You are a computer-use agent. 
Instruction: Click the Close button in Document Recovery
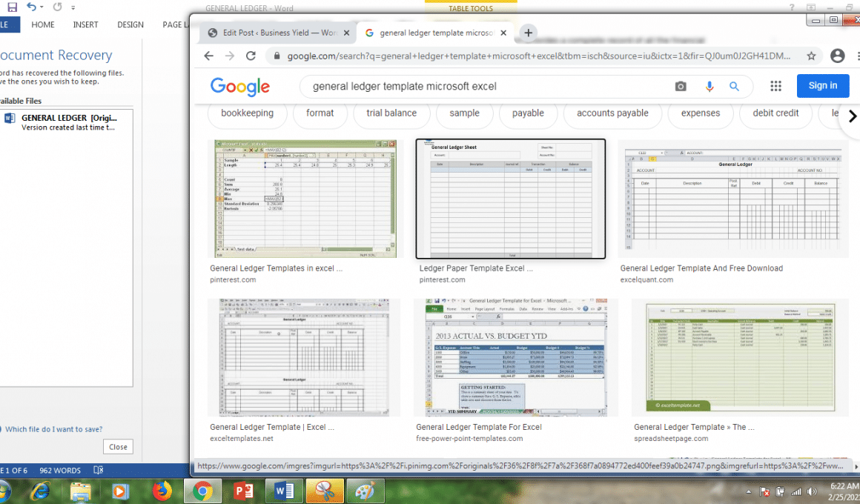coord(118,447)
